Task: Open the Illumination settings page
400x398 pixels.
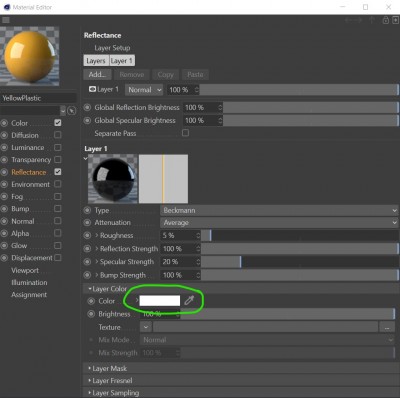Action: 29,282
